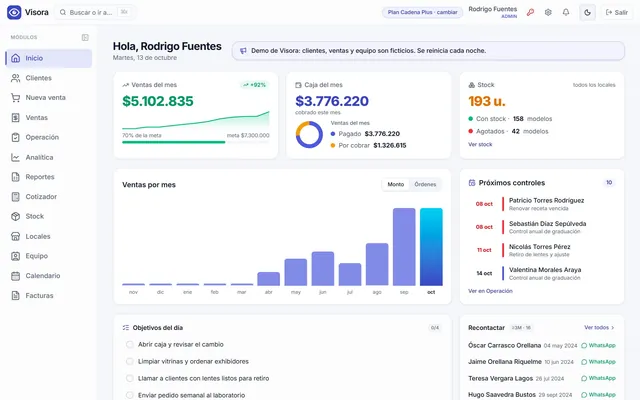Open Clientes module

49,78
